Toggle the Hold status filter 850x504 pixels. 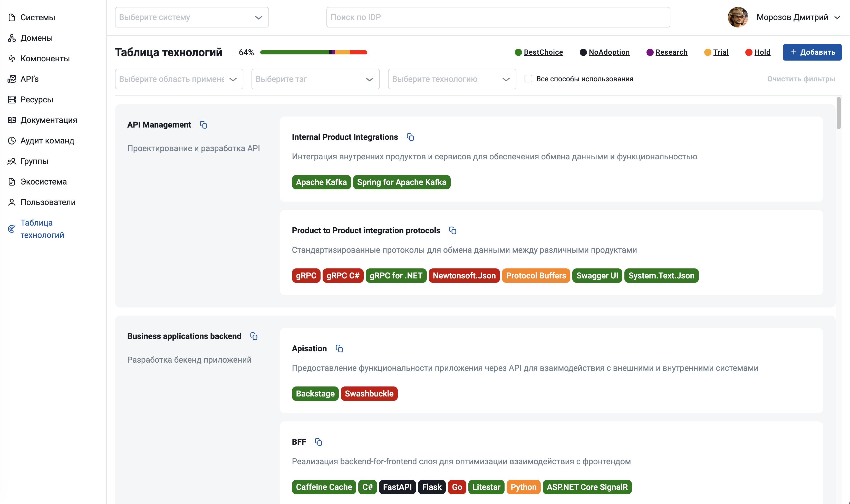coord(757,52)
